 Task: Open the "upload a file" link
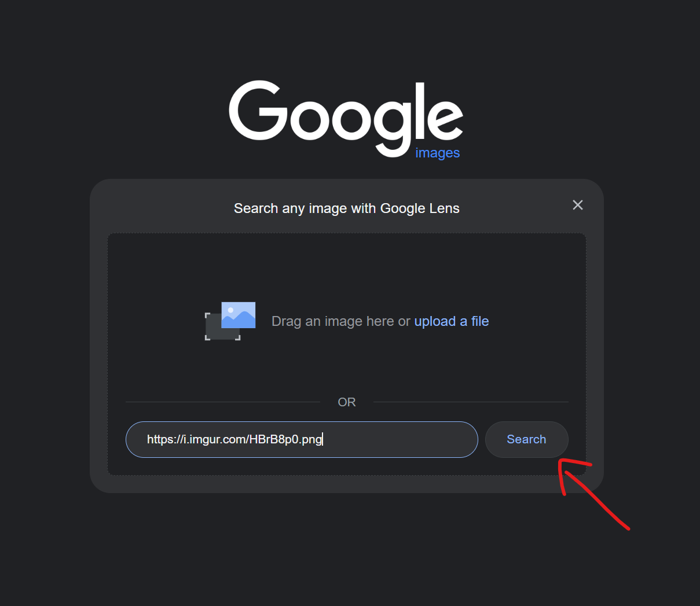pyautogui.click(x=452, y=321)
